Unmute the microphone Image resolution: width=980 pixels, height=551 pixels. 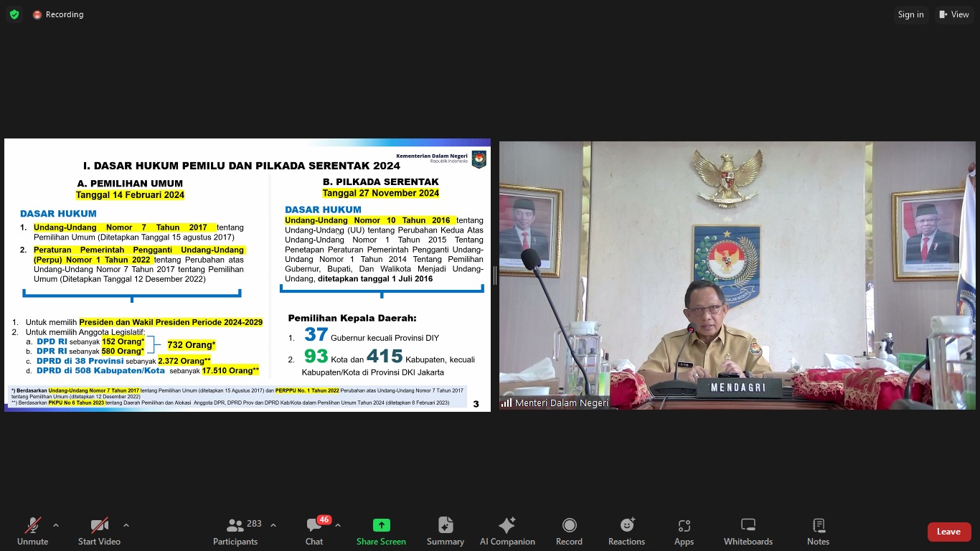pos(32,531)
